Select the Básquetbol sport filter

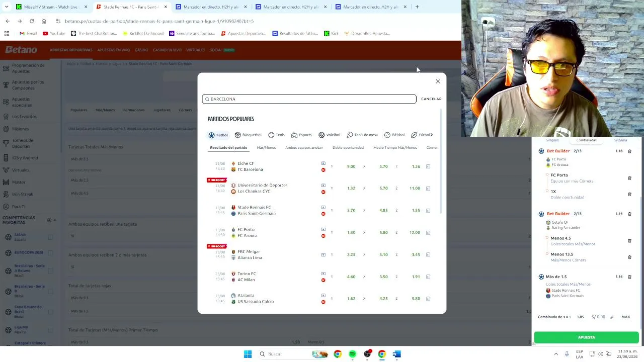click(x=248, y=135)
